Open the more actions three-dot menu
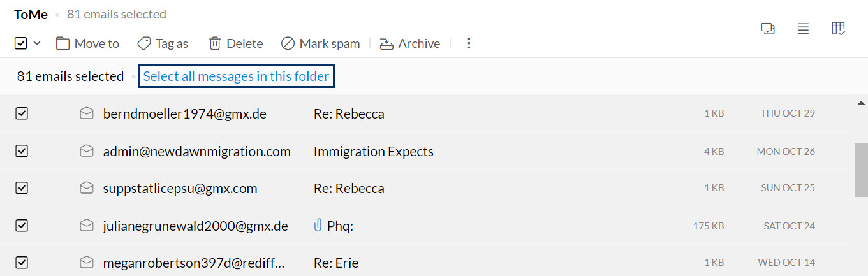This screenshot has width=868, height=276. tap(469, 43)
